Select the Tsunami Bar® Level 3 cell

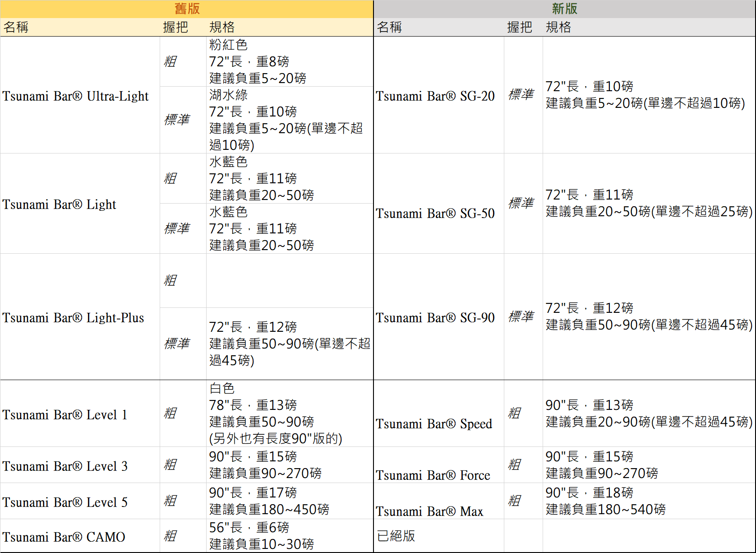(80, 465)
